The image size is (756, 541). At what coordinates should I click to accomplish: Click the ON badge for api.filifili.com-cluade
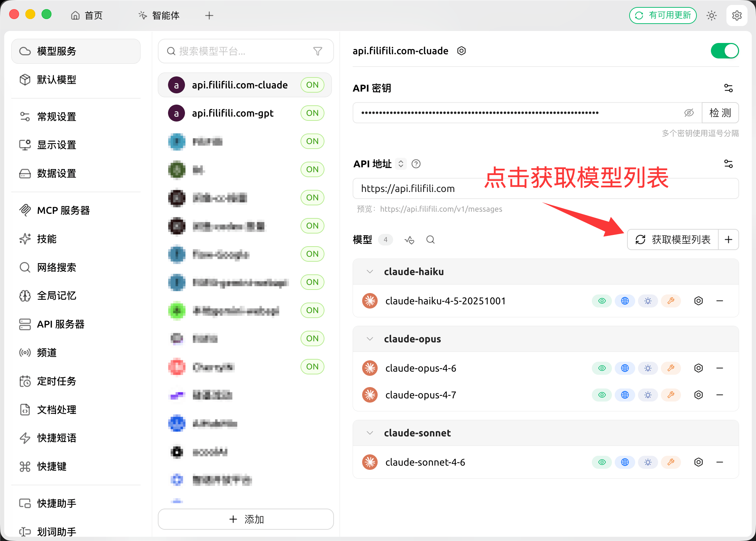coord(312,85)
